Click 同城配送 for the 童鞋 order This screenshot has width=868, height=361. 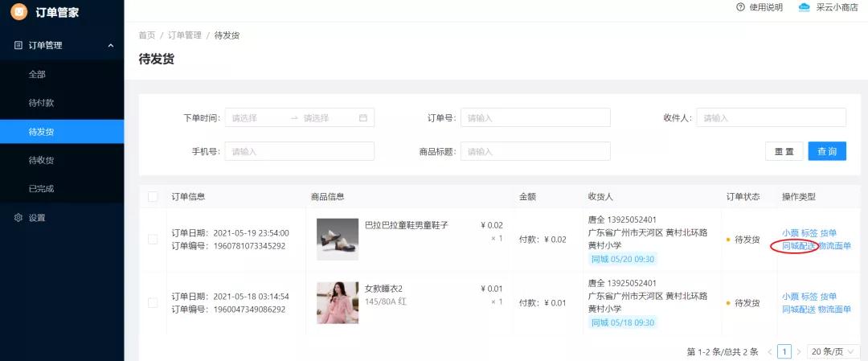(799, 246)
